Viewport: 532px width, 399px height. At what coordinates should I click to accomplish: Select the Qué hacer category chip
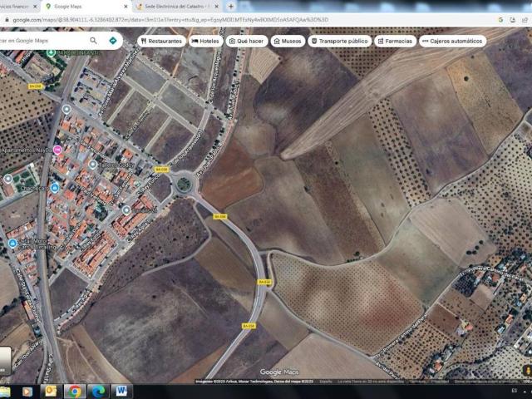[247, 41]
